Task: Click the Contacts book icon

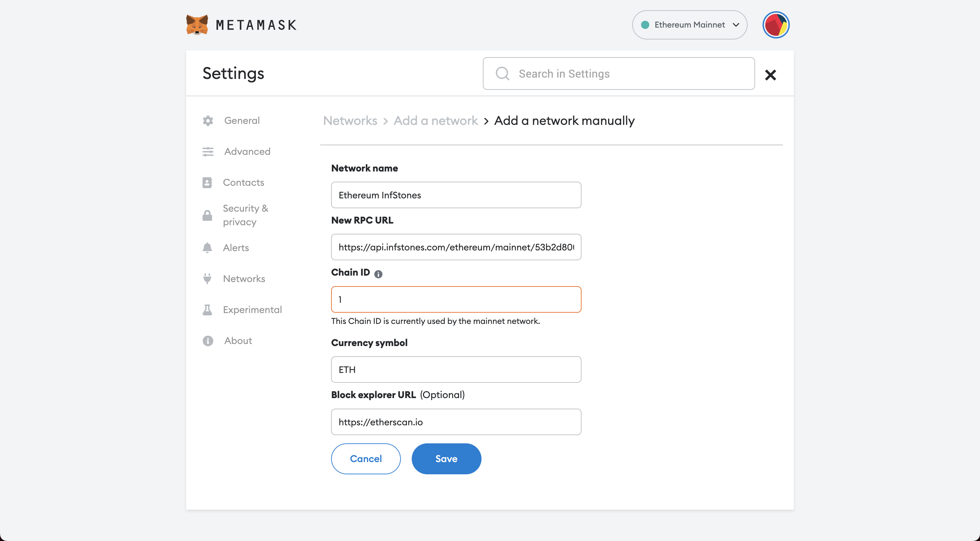Action: (207, 183)
